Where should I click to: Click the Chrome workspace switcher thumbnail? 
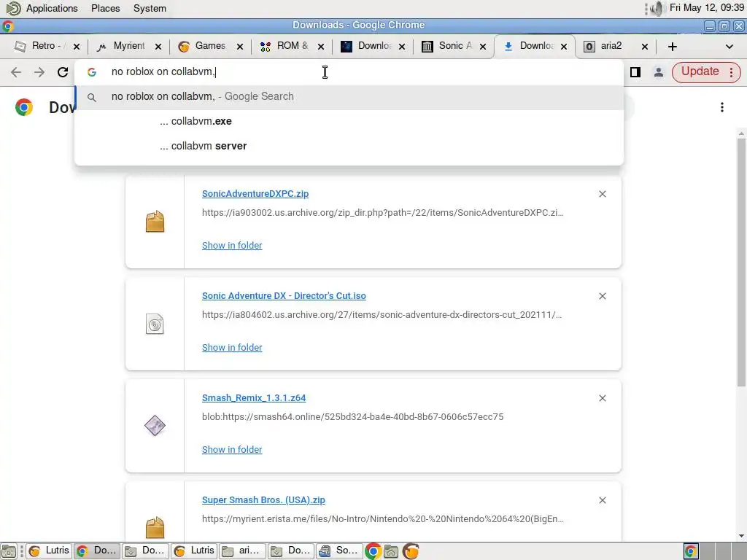click(x=691, y=551)
